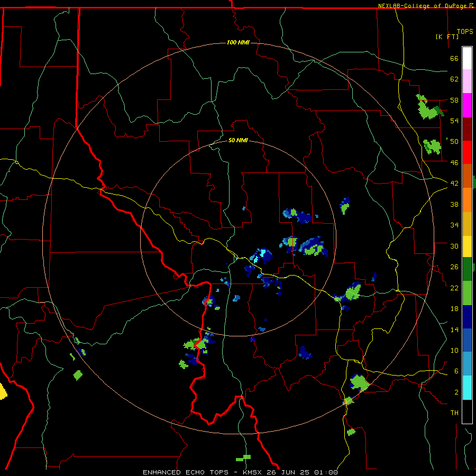476x476 pixels.
Task: Click the black TH legend swatch
Action: point(467,411)
